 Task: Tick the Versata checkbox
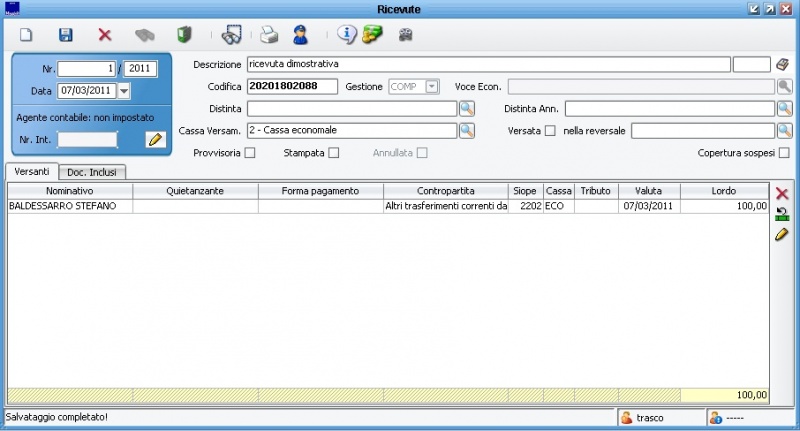click(x=550, y=130)
